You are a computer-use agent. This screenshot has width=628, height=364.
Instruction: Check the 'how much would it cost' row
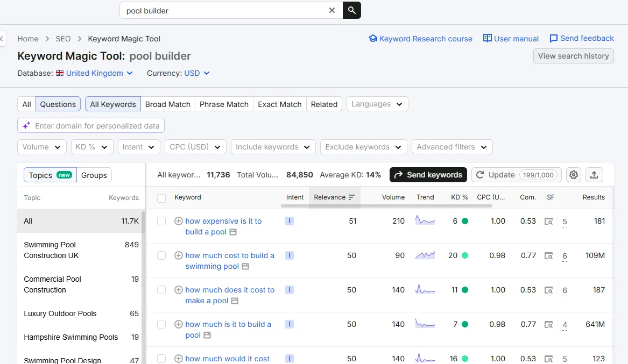(161, 359)
